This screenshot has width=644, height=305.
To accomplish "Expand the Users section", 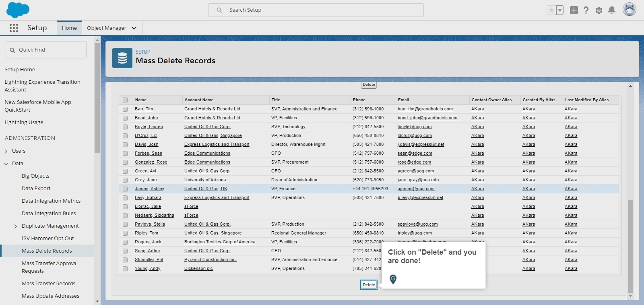I will pos(6,151).
